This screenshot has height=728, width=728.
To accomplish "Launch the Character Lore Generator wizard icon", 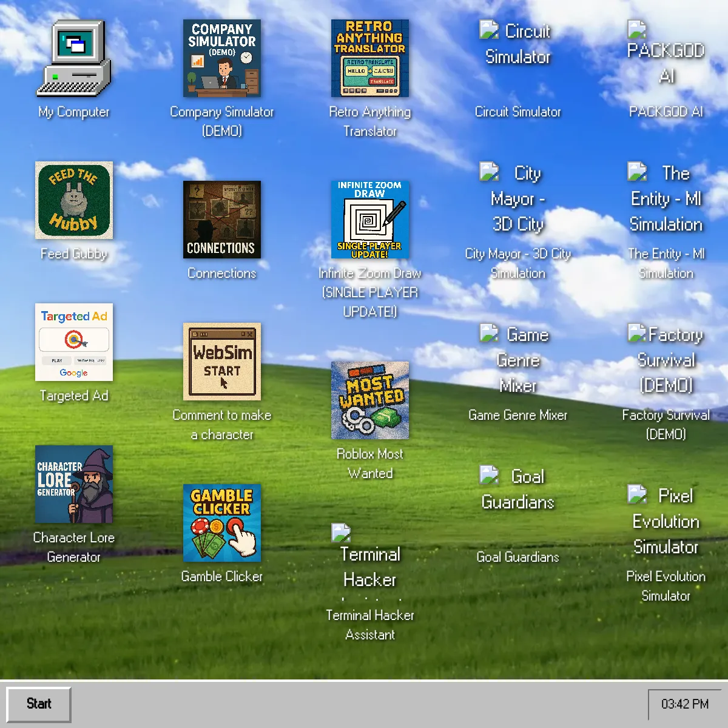I will point(74,484).
